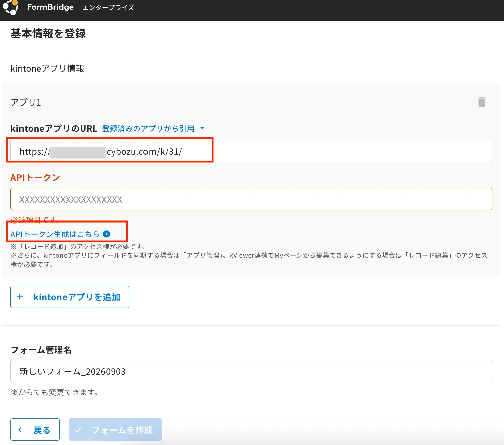Click the アプリ1 section heading
The image size is (504, 445).
pos(26,102)
